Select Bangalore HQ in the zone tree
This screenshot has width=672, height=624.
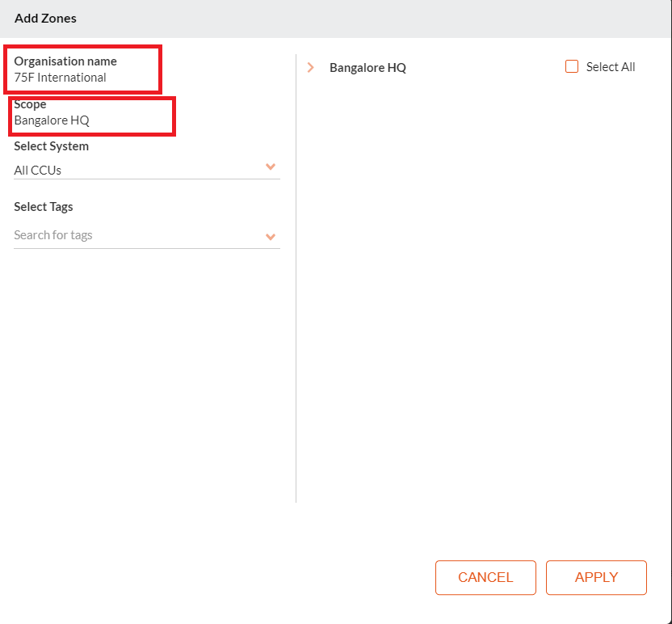click(x=367, y=68)
